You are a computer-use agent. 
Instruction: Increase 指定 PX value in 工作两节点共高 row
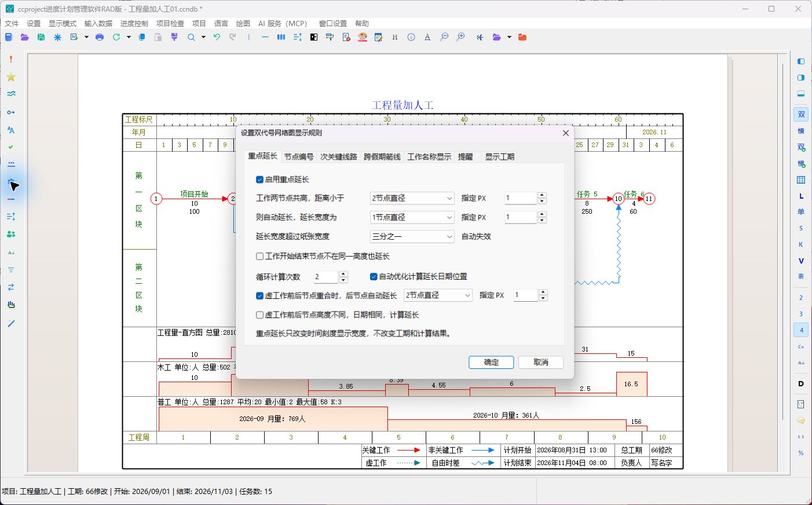[x=542, y=195]
